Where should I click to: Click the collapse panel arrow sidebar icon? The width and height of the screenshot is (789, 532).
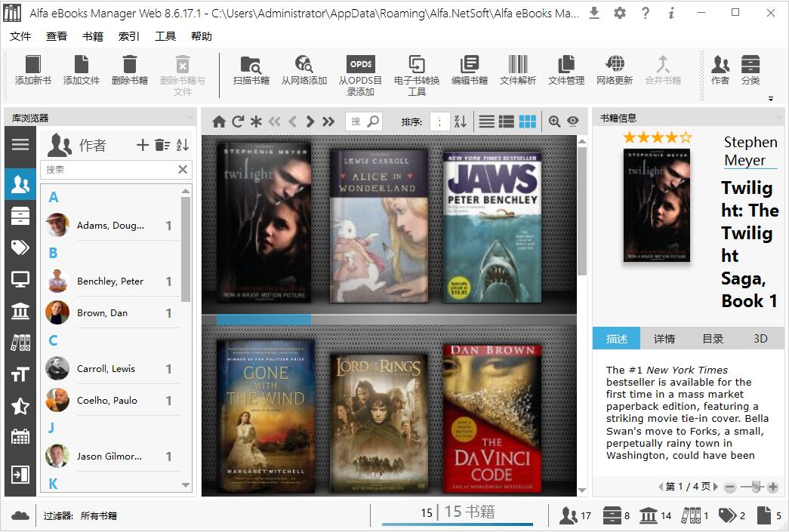pyautogui.click(x=20, y=474)
